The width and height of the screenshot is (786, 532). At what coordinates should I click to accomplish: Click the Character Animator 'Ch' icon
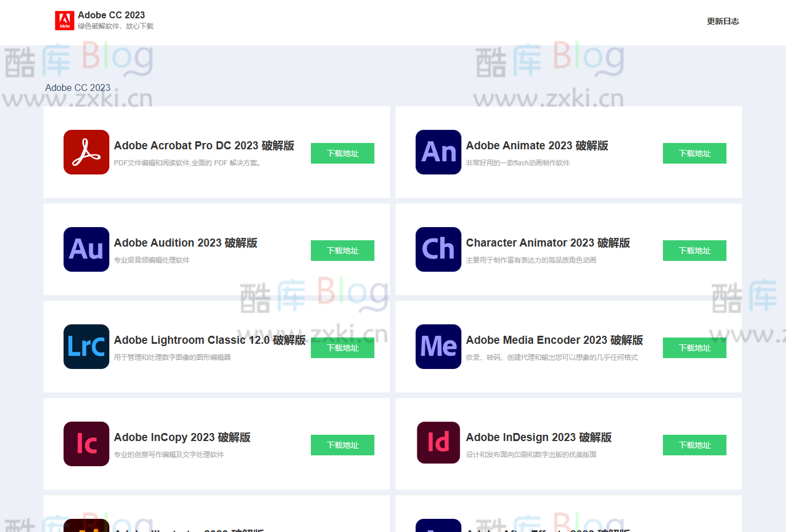(x=438, y=249)
